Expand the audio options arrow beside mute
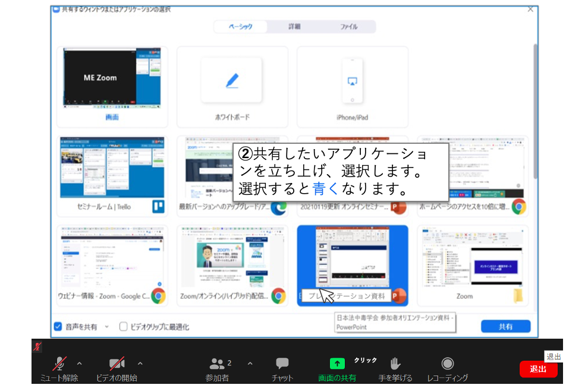 (80, 363)
